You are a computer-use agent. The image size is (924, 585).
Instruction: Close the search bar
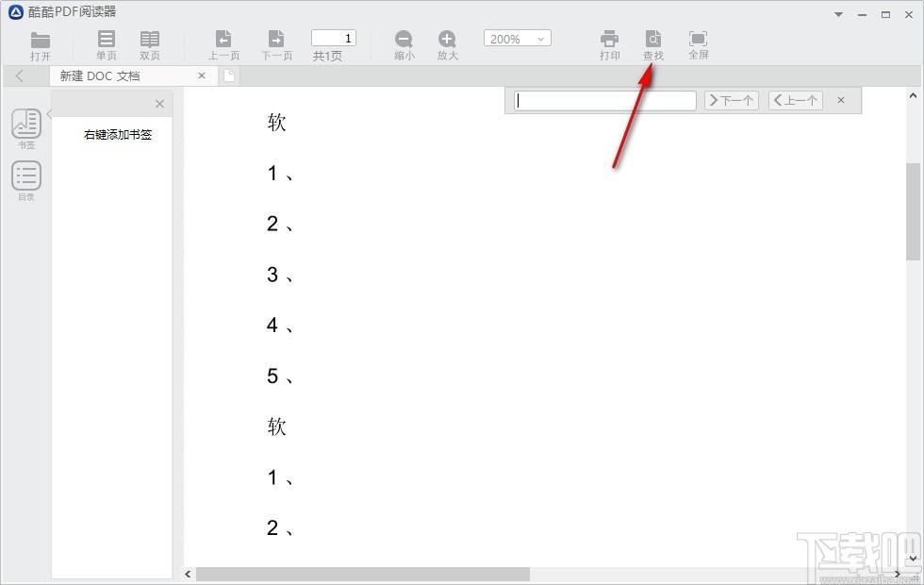tap(841, 100)
